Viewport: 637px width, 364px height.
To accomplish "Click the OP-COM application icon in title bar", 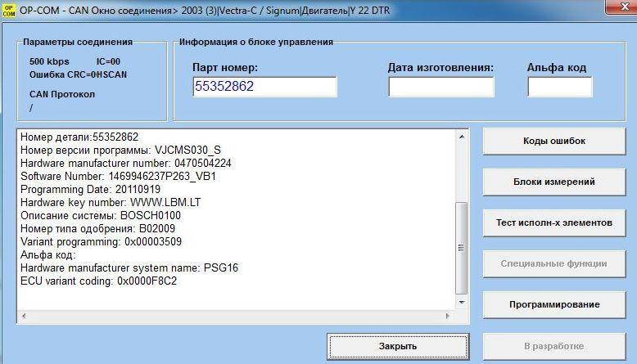I will pyautogui.click(x=8, y=11).
